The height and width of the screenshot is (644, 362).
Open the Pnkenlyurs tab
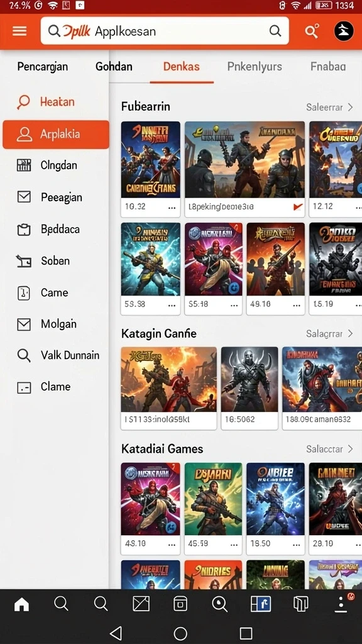coord(255,67)
